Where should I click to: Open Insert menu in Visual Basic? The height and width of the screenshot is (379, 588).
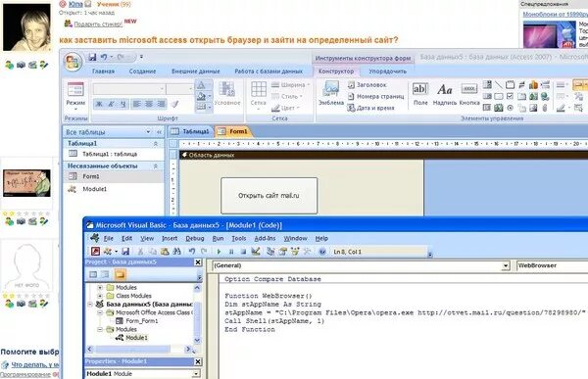(x=170, y=238)
